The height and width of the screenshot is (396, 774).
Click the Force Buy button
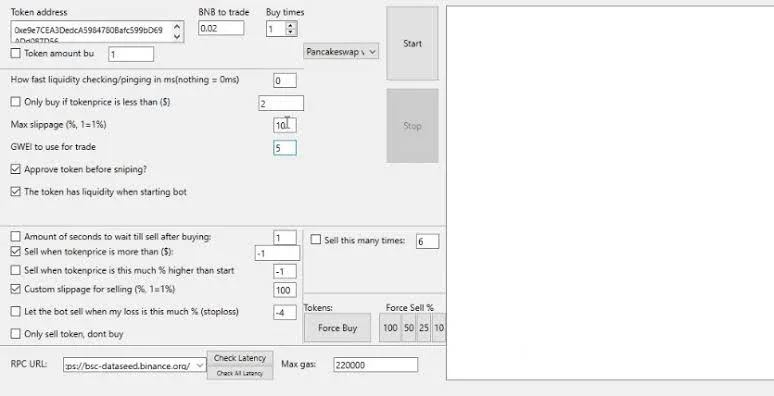click(x=337, y=328)
